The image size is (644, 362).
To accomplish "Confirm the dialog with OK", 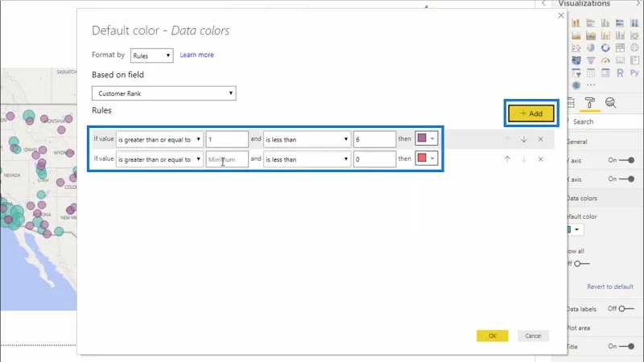I will pos(493,335).
